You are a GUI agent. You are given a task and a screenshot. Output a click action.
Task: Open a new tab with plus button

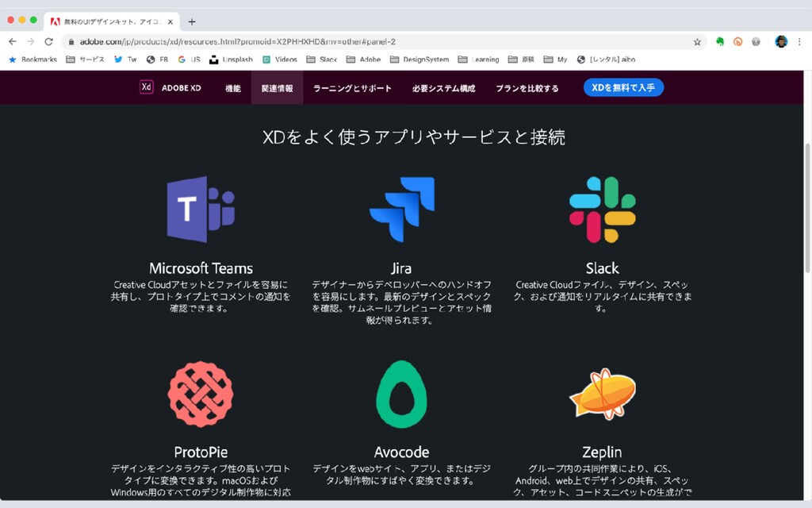[192, 21]
